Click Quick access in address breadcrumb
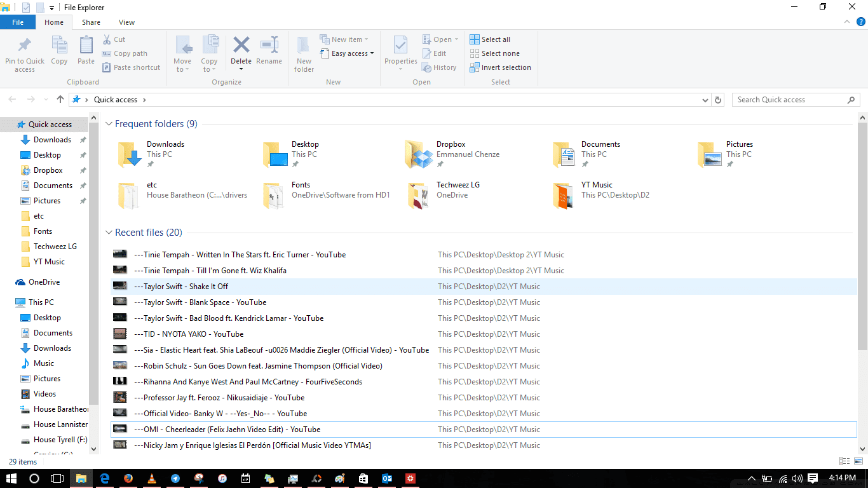The width and height of the screenshot is (868, 488). pyautogui.click(x=116, y=100)
